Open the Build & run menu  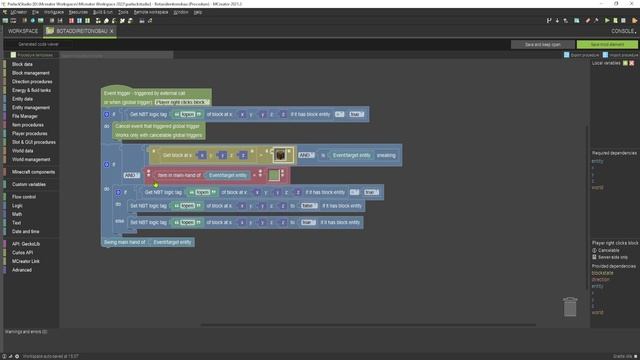103,12
